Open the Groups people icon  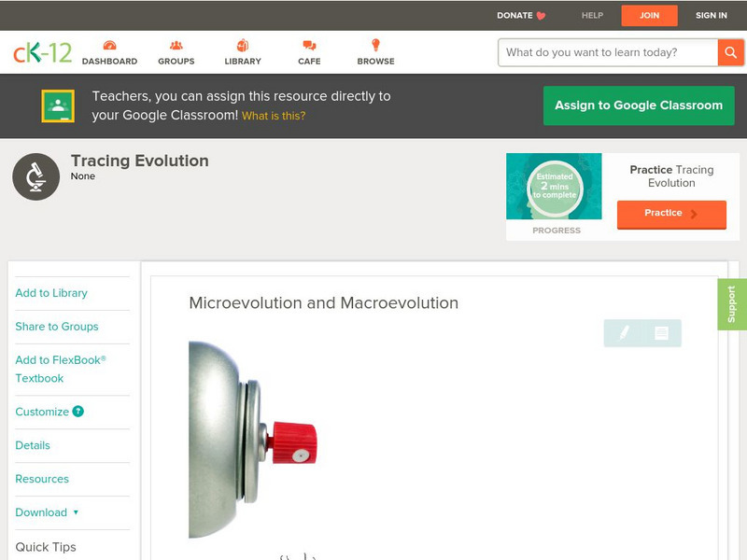coord(176,46)
